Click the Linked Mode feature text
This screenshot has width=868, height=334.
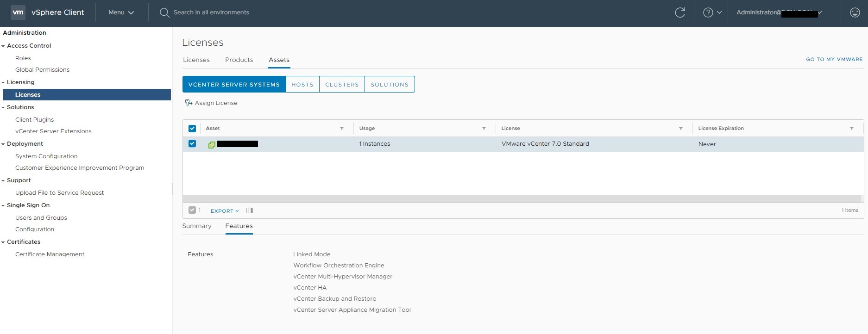click(312, 254)
